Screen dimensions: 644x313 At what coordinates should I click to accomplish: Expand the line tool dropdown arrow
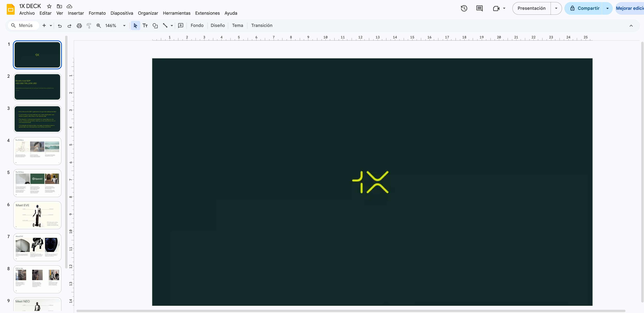(x=172, y=26)
